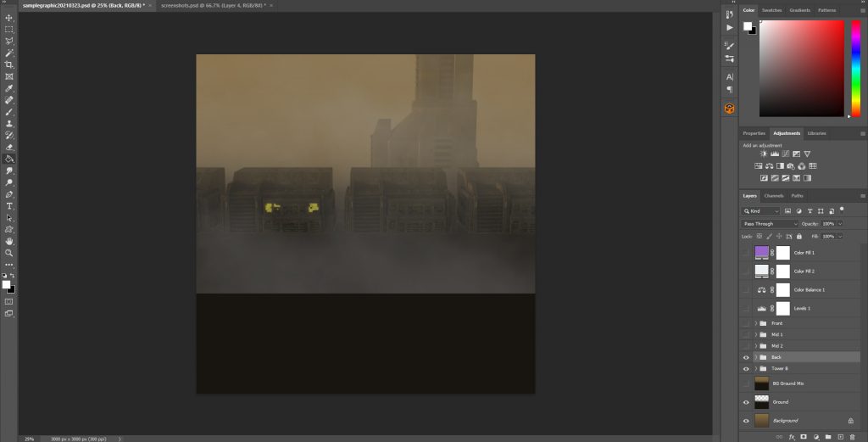The width and height of the screenshot is (868, 442).
Task: Show the Levels 1 layer
Action: 746,309
